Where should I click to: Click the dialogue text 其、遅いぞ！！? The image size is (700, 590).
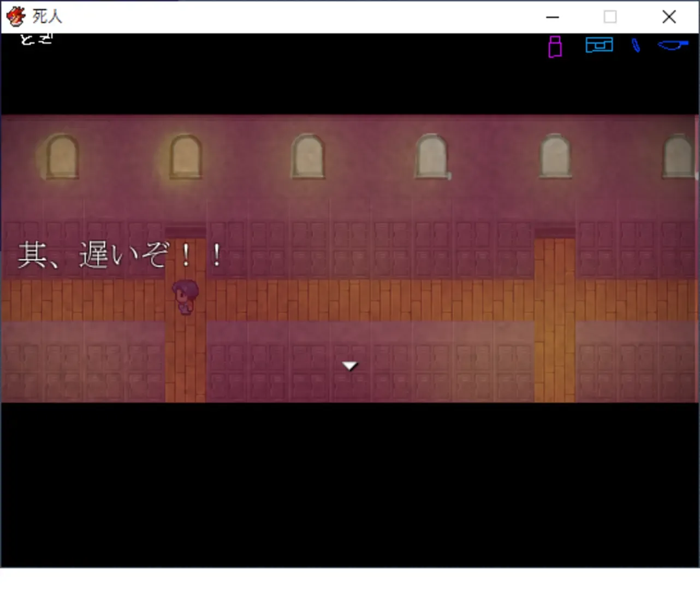(x=119, y=254)
